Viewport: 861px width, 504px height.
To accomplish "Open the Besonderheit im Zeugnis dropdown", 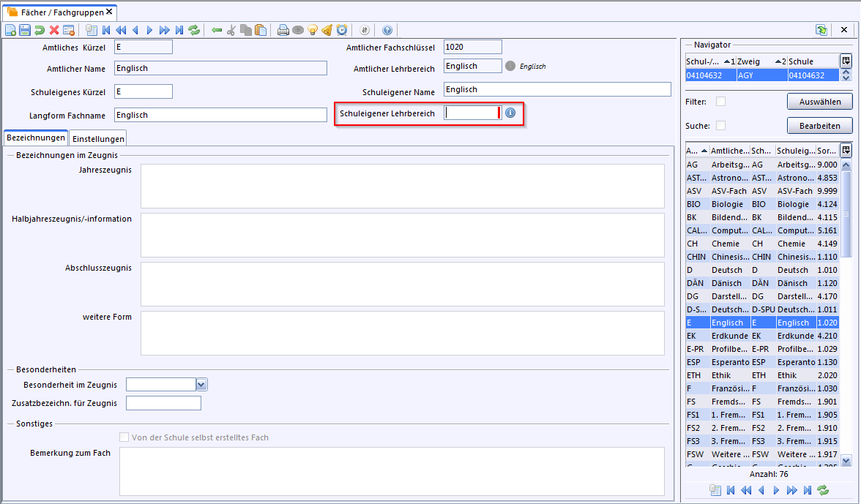I will tap(202, 384).
